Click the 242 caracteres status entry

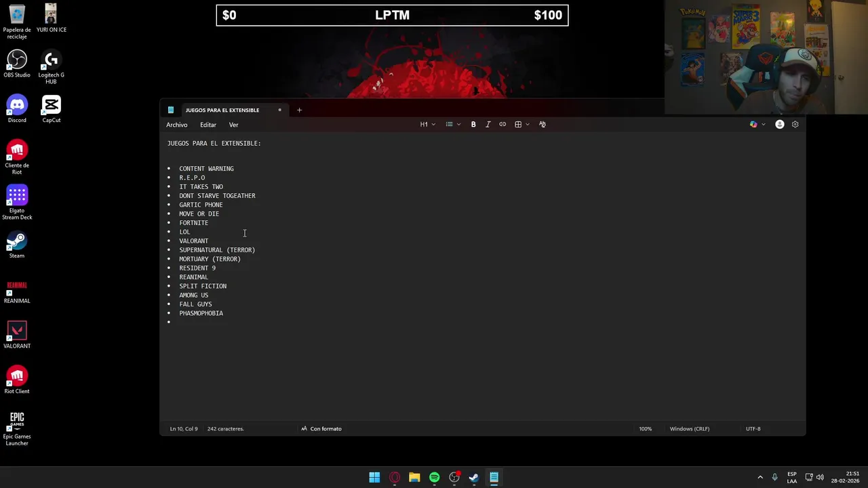point(225,429)
